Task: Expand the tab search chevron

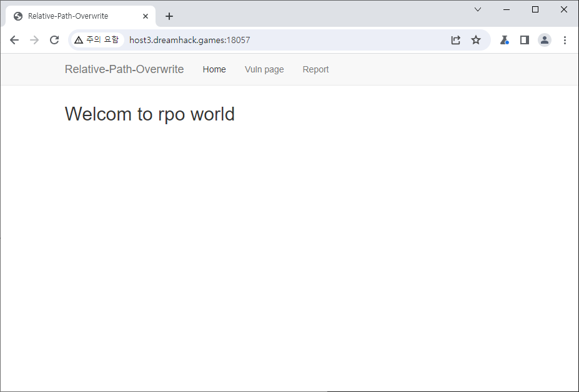Action: point(478,9)
